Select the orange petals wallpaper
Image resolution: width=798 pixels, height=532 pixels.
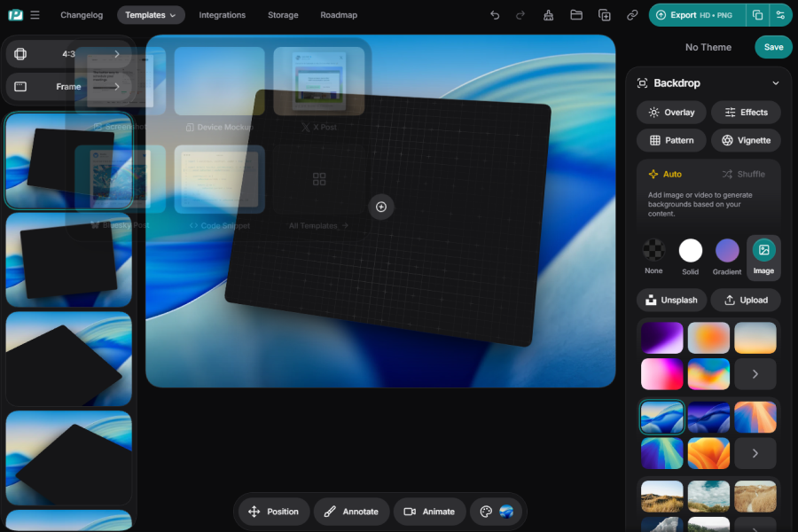[x=708, y=453]
